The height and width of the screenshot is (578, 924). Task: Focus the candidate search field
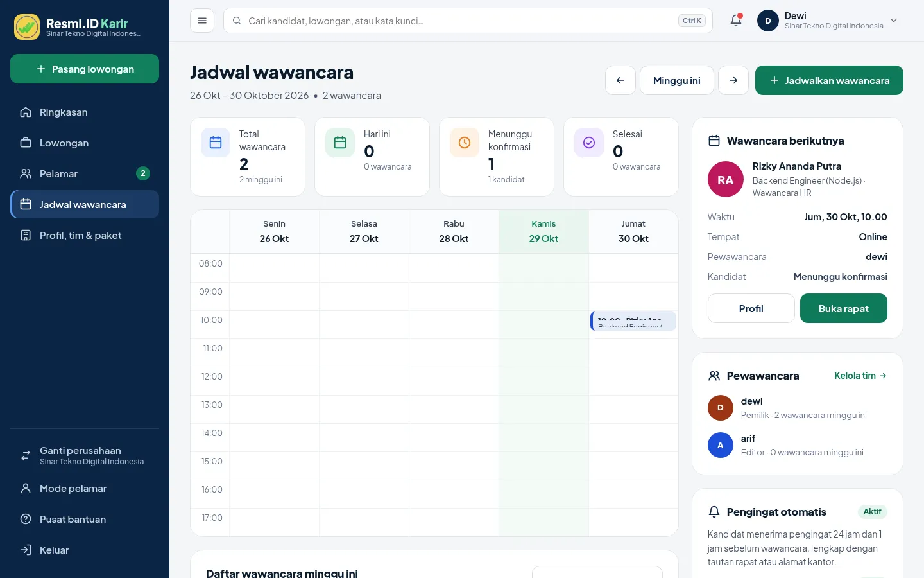(468, 21)
